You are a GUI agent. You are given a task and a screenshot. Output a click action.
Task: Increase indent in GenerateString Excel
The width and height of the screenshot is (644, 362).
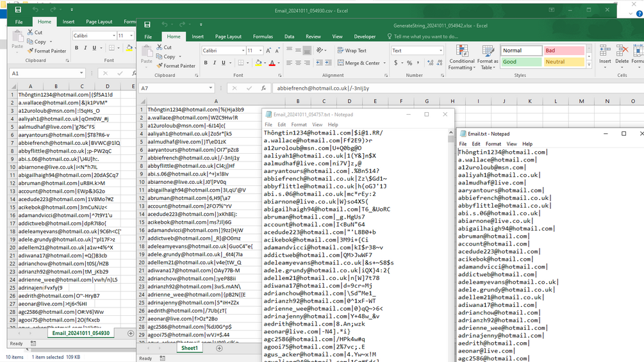click(328, 63)
